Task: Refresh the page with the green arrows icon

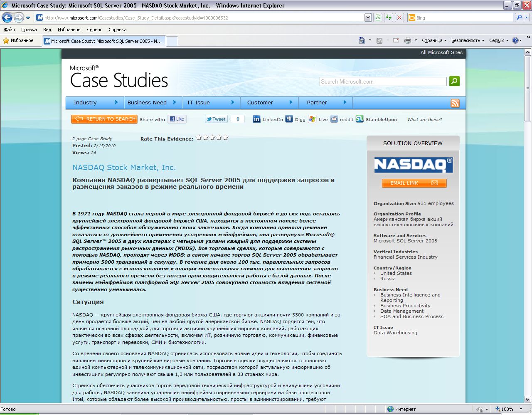Action: tap(388, 17)
